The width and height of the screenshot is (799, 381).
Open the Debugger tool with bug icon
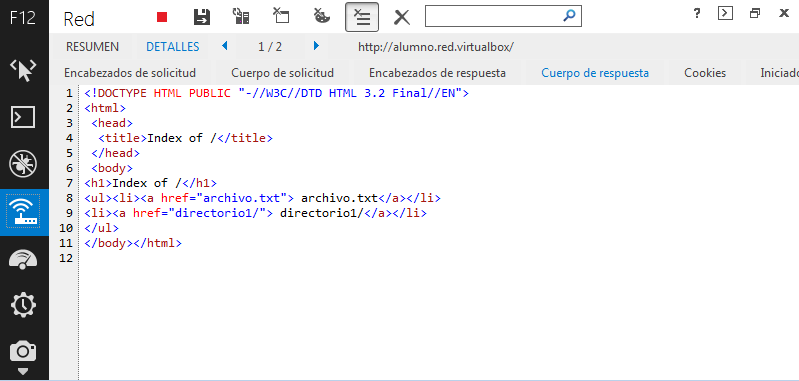point(24,164)
